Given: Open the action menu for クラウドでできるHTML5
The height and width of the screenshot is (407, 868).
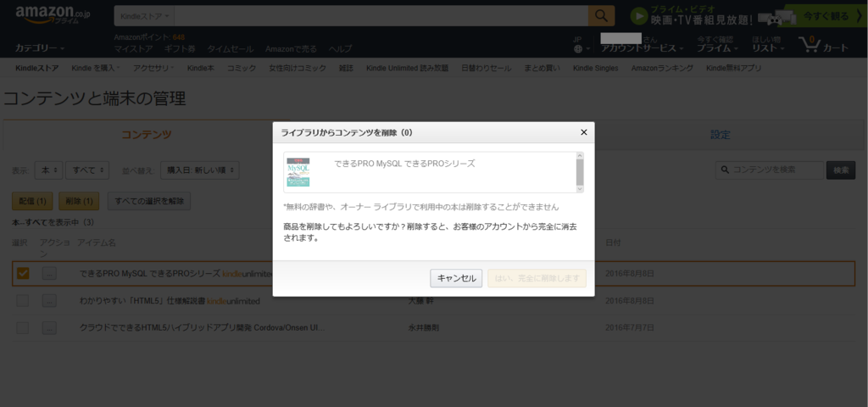Looking at the screenshot, I should tap(49, 328).
